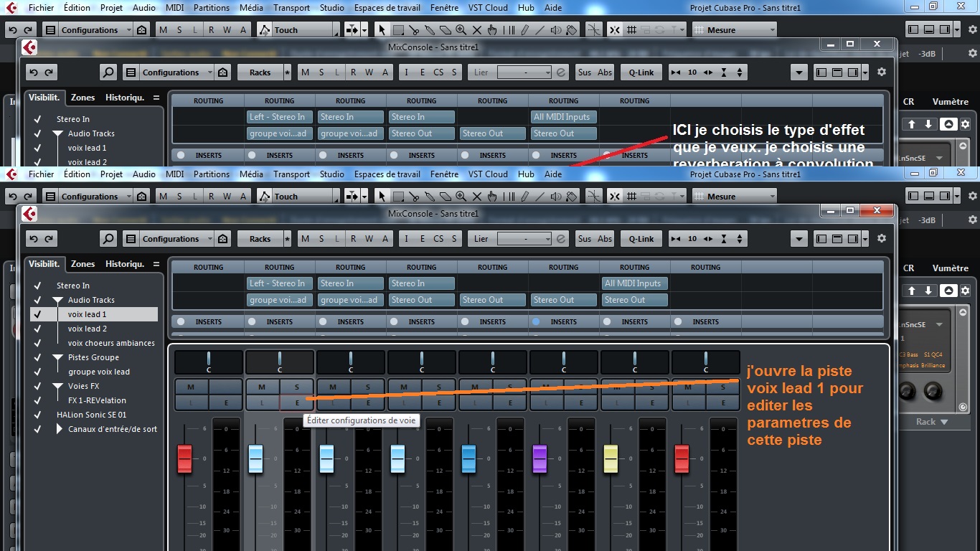Click the E button beside the Éditer configurations tooltip
The width and height of the screenshot is (980, 551).
point(298,403)
